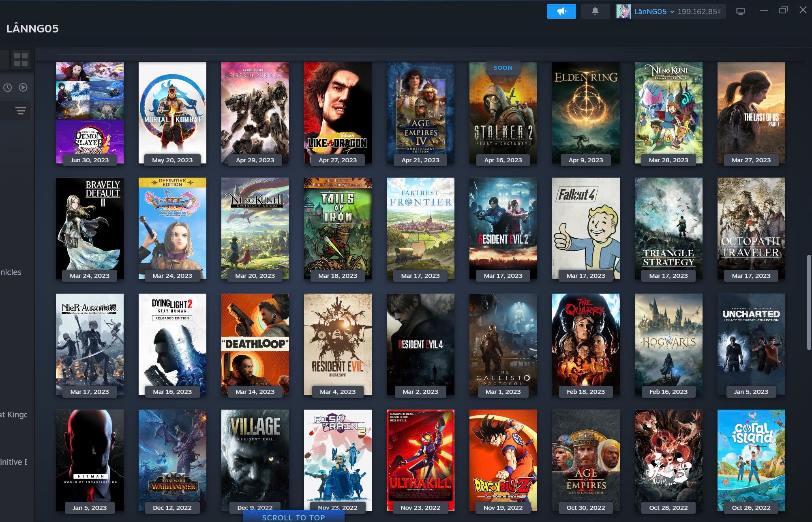Open The Callisto Protocol cover
Viewport: 812px width, 522px height.
[503, 344]
